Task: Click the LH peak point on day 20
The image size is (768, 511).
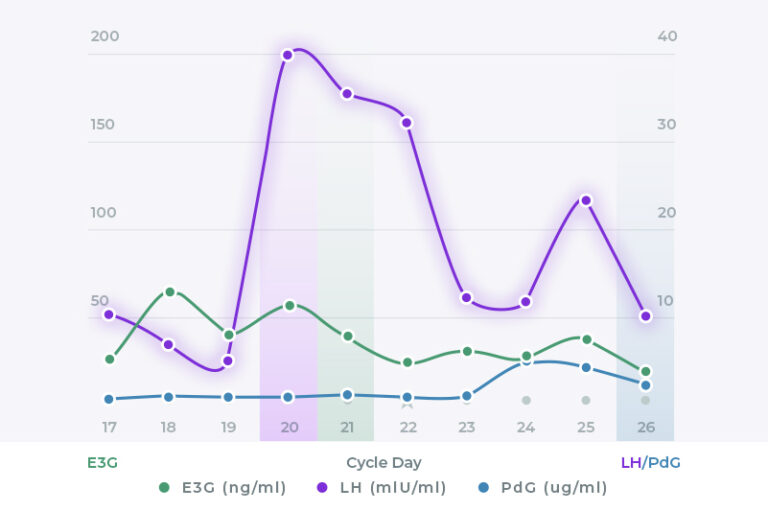Action: (x=288, y=55)
